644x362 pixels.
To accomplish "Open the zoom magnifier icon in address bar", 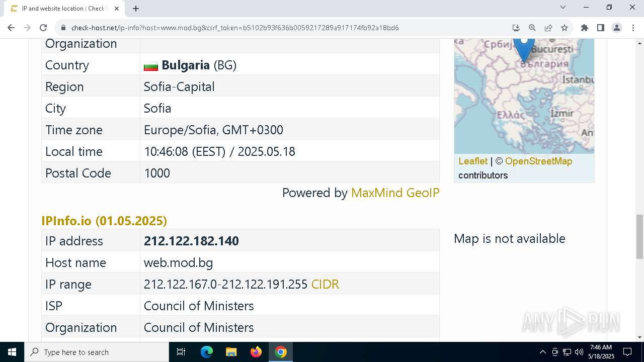I will tap(532, 28).
